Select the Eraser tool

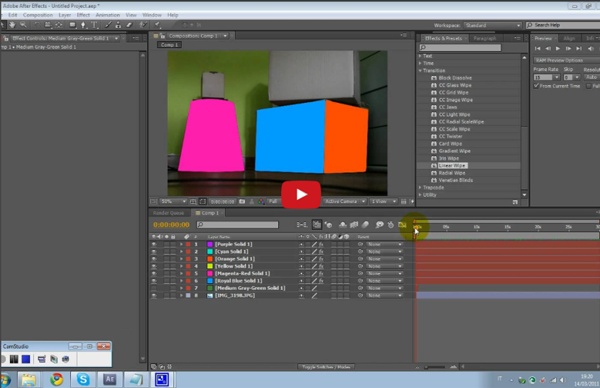click(129, 25)
